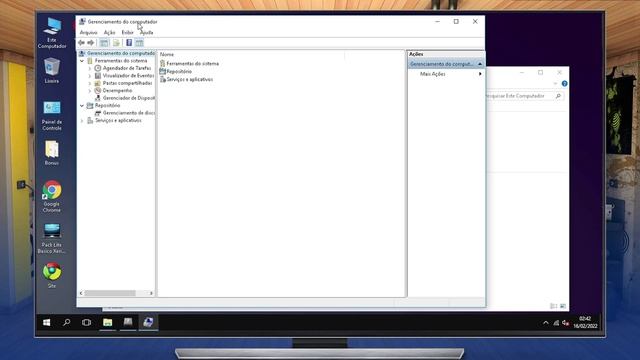Open Gerenciamento de disco in the tree
The height and width of the screenshot is (360, 640).
coord(129,113)
